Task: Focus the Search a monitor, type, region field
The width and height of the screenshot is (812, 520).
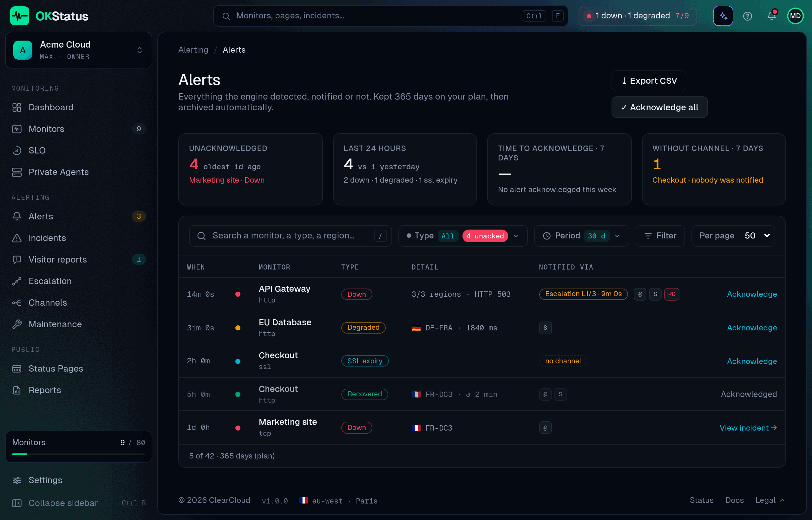Action: click(290, 236)
